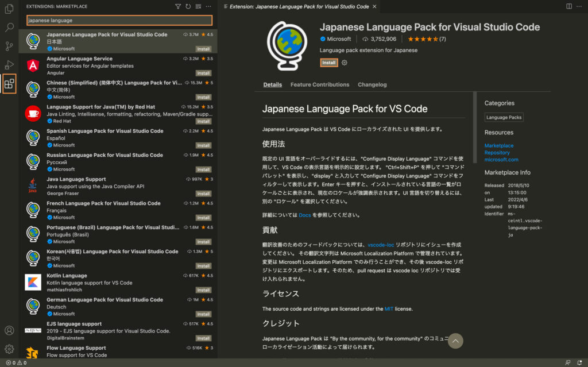588x367 pixels.
Task: Click the Language Packs category tag
Action: coord(504,118)
